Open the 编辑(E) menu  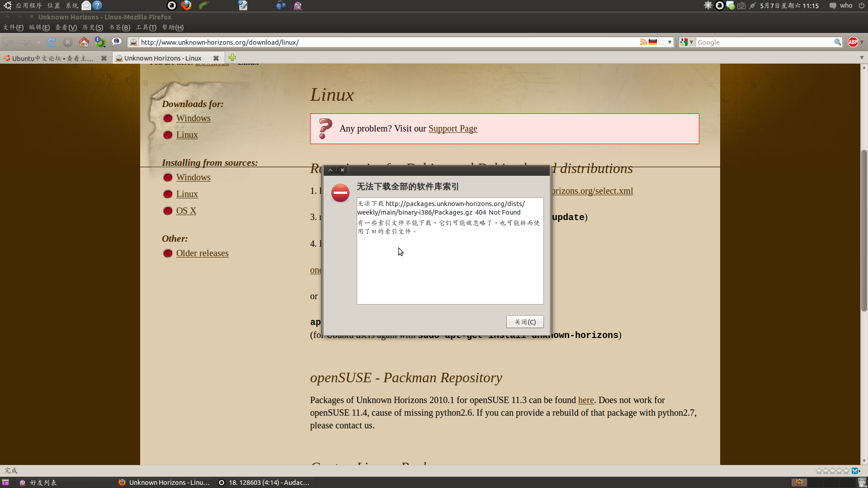pyautogui.click(x=39, y=28)
